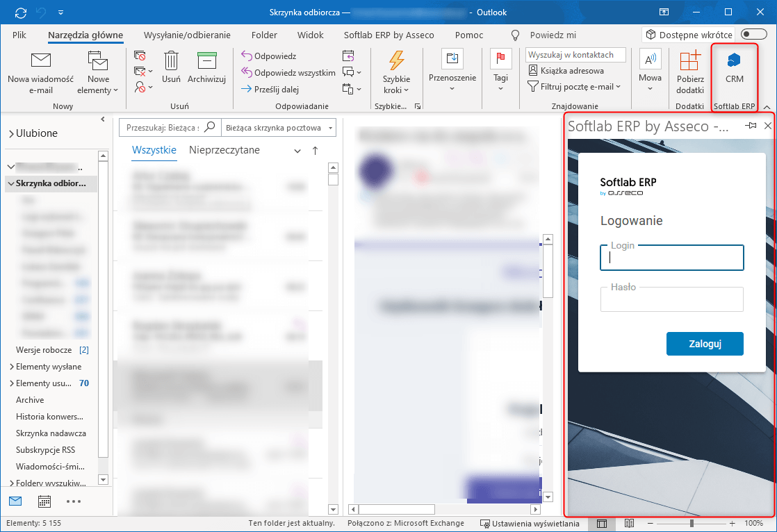Click the send/receive sync icon in title bar
This screenshot has width=777, height=532.
click(21, 13)
